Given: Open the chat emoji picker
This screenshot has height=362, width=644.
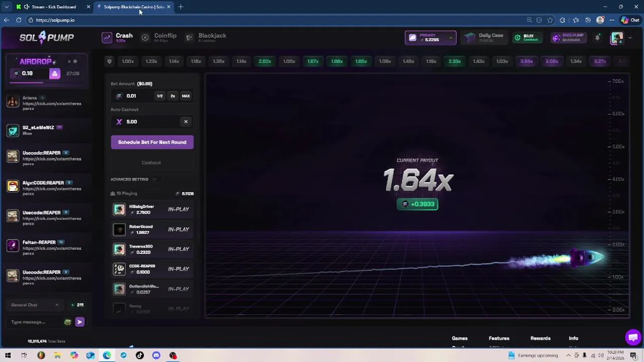Looking at the screenshot, I should [x=68, y=322].
